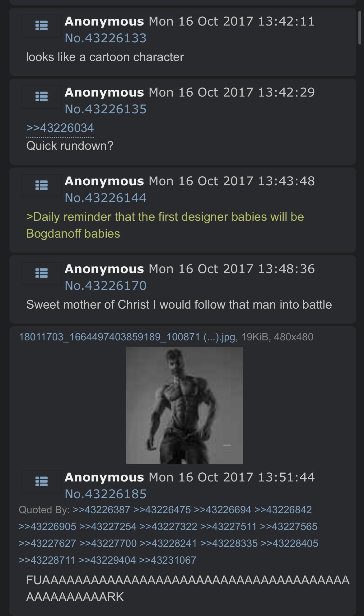This screenshot has height=616, width=364.
Task: Open post menu icon for No.43226133
Action: (x=41, y=26)
